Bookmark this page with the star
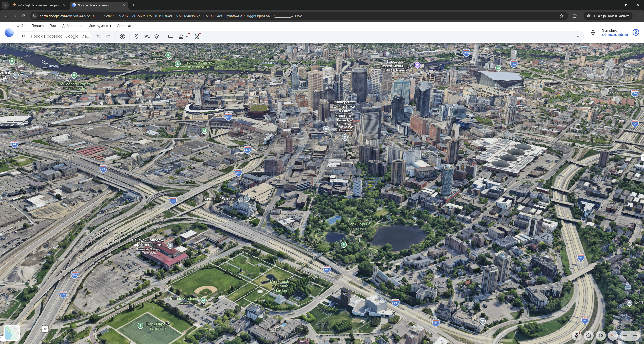This screenshot has height=344, width=644. click(562, 16)
